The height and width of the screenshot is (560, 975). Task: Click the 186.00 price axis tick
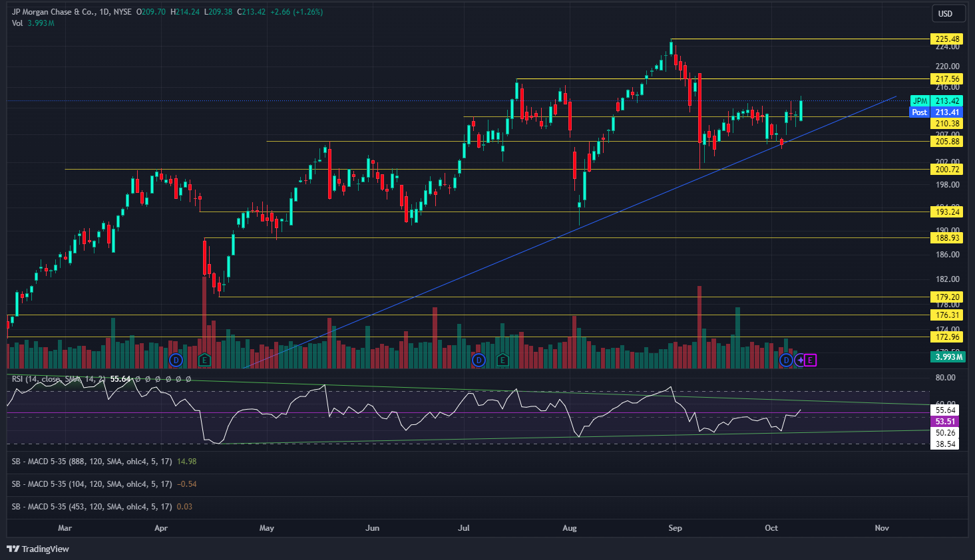point(948,255)
